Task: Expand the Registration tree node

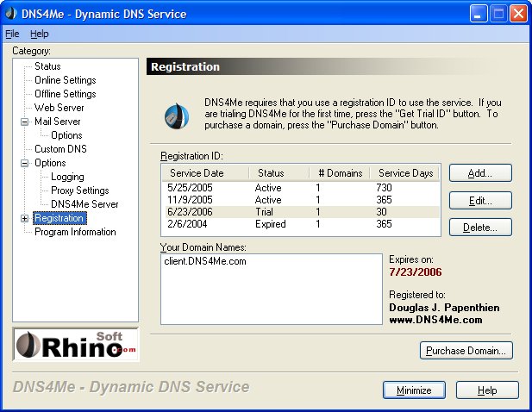Action: click(x=24, y=218)
